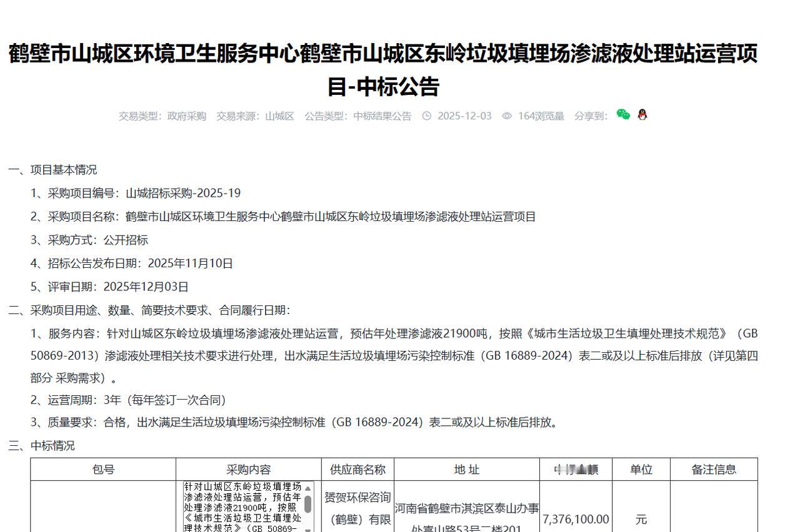Image resolution: width=800 pixels, height=532 pixels.
Task: Click the winning bid amount 7,376,100.00
Action: [576, 519]
